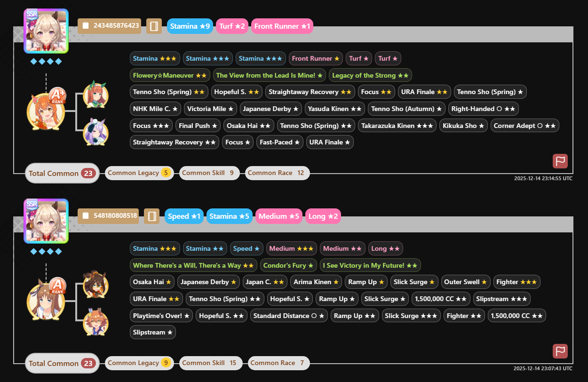This screenshot has height=382, width=588.
Task: Click the dark-haired grandparent portrait in second entry
Action: (x=96, y=285)
